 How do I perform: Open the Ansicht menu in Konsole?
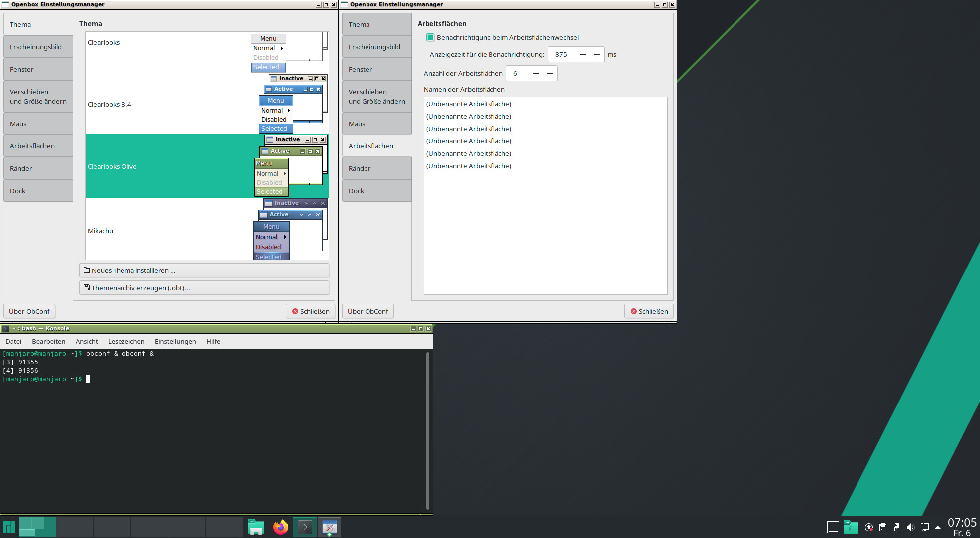tap(87, 341)
